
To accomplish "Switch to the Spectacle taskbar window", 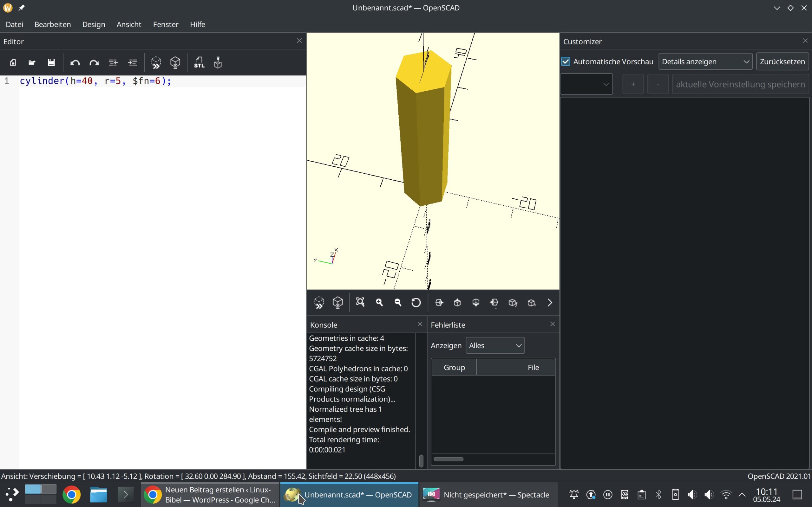I will point(487,495).
